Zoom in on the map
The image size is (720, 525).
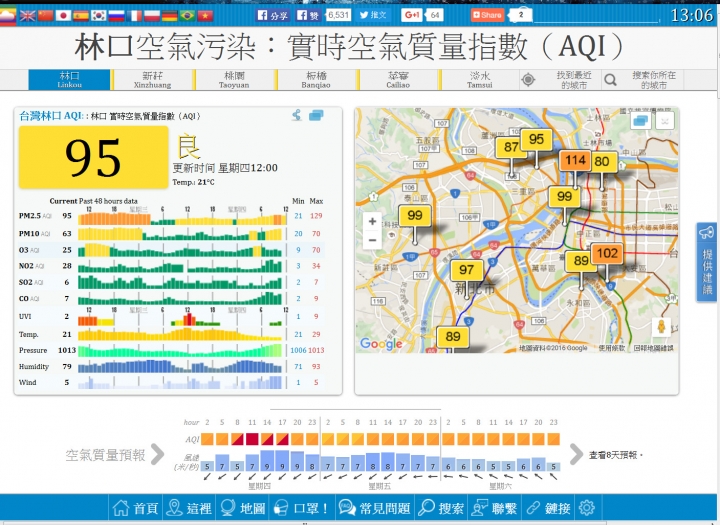pyautogui.click(x=372, y=221)
